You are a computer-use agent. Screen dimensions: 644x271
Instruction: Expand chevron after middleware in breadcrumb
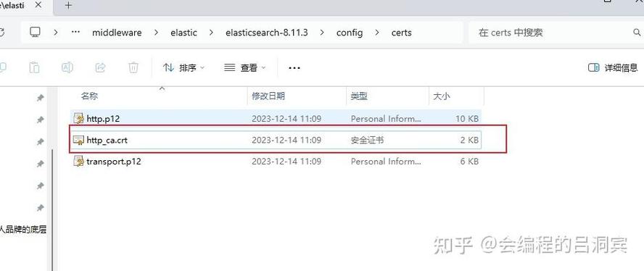(x=156, y=33)
